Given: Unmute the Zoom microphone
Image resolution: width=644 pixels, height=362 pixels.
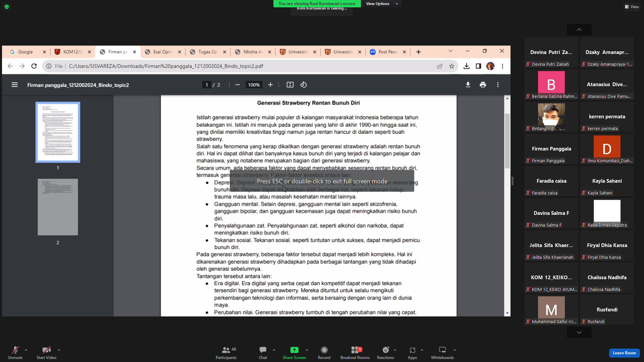Looking at the screenshot, I should pyautogui.click(x=15, y=353).
